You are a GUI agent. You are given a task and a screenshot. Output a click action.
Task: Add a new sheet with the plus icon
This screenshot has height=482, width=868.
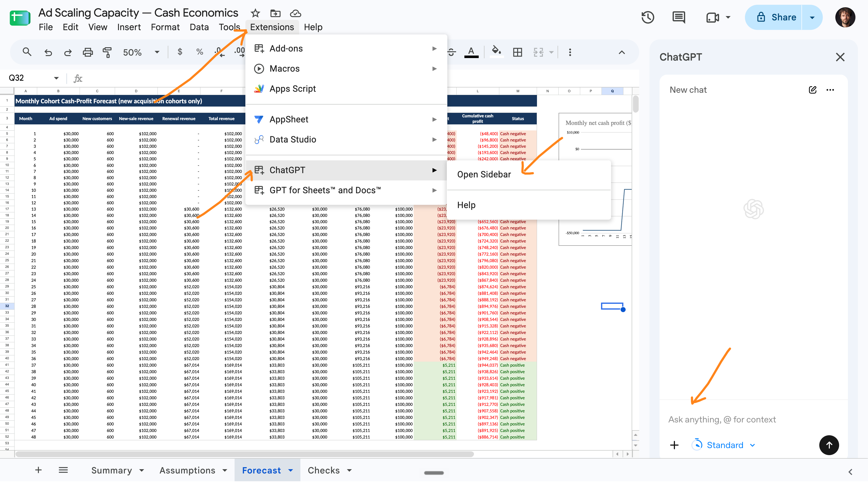[38, 470]
